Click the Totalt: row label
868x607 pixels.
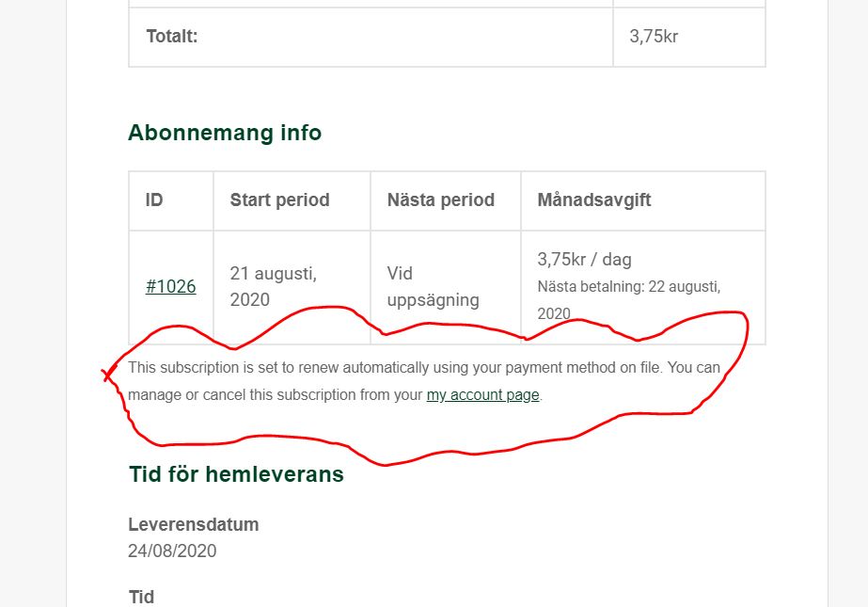click(x=171, y=37)
